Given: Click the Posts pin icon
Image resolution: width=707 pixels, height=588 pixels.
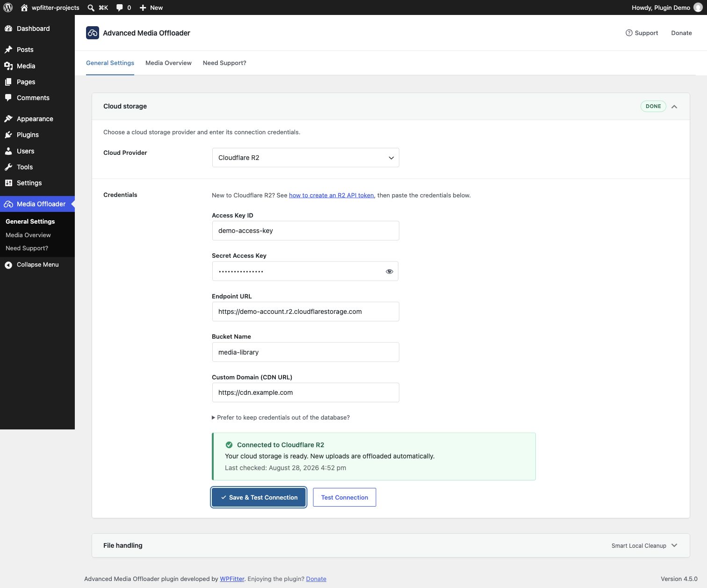Looking at the screenshot, I should coord(8,50).
